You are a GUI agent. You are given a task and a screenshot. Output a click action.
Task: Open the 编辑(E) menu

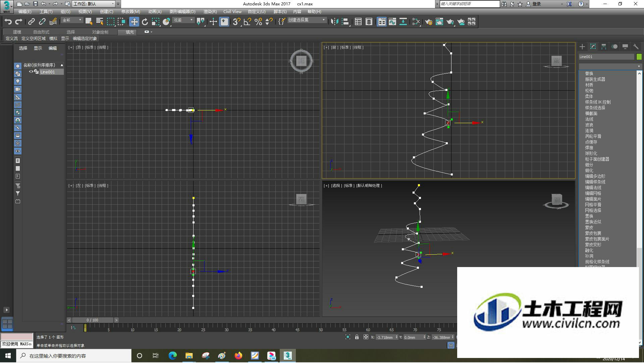click(x=25, y=12)
